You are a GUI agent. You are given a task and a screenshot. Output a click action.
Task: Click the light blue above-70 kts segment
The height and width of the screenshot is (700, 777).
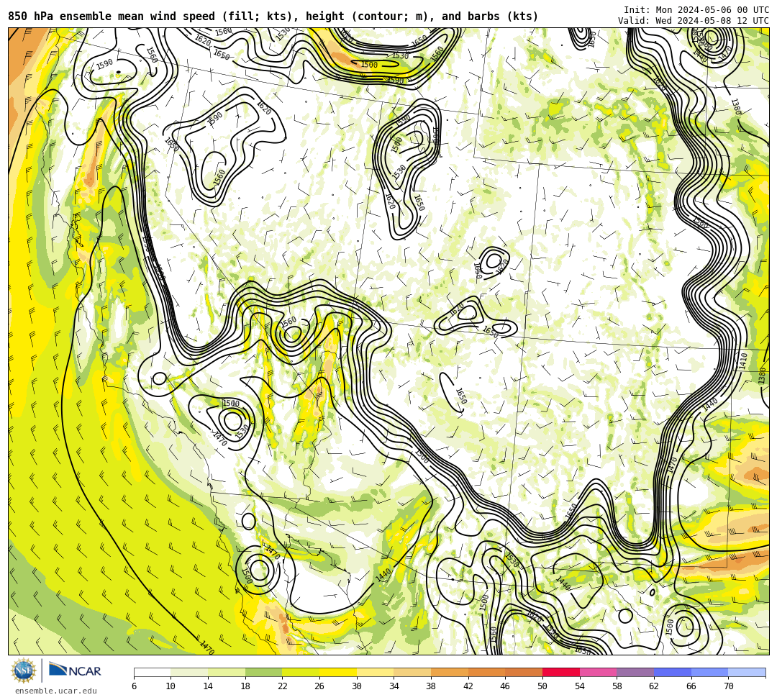tap(747, 672)
